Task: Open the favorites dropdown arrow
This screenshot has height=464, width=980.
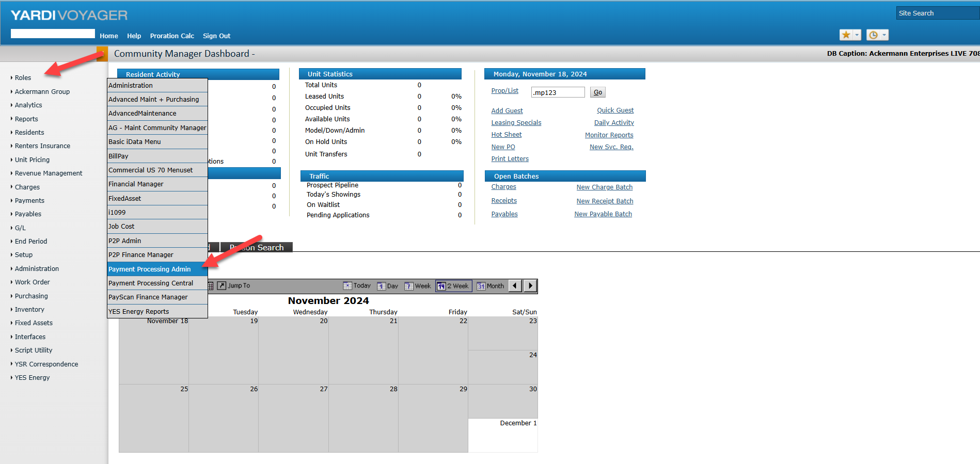Action: (857, 35)
